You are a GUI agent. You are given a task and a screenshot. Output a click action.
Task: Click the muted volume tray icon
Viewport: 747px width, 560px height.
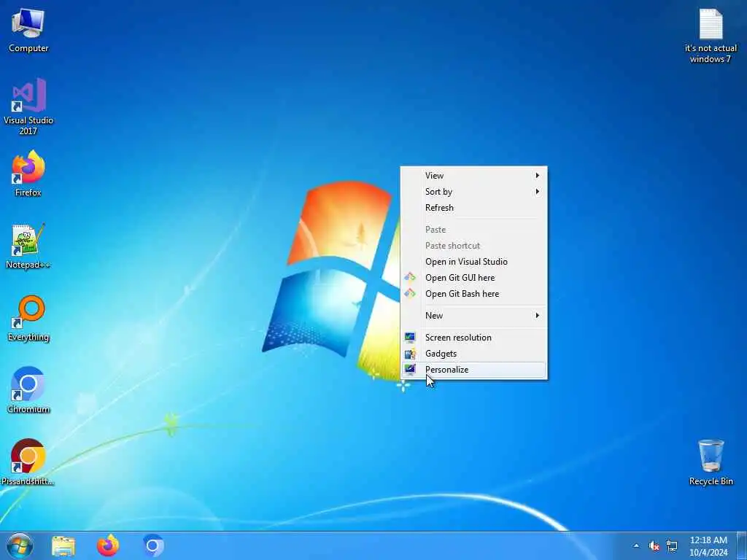pos(654,545)
